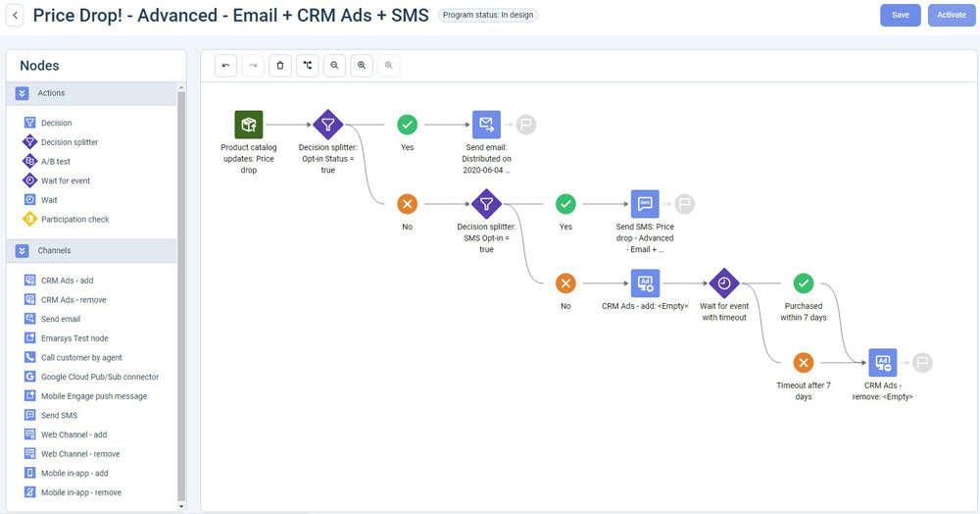980x514 pixels.
Task: Select the CRM Ads - remove canvas node
Action: 882,363
